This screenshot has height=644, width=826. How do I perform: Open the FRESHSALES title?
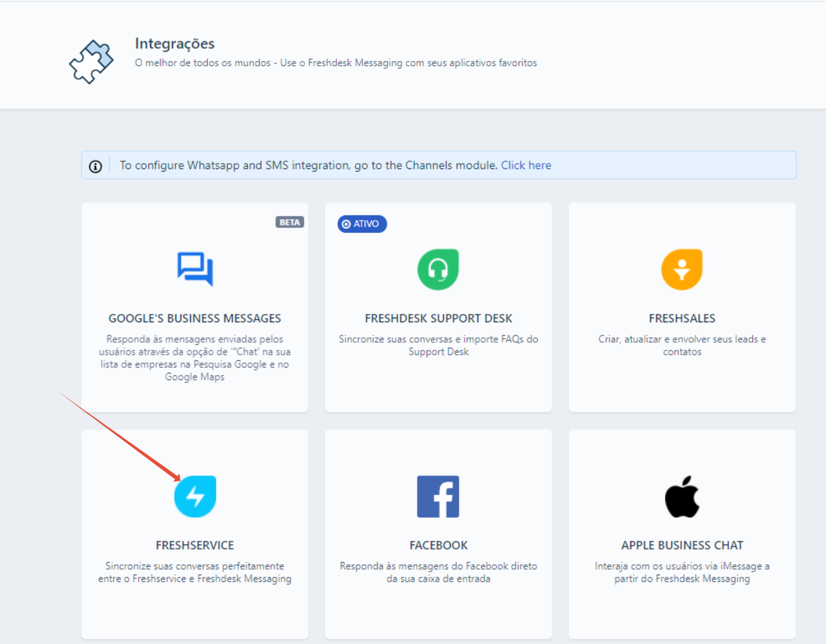coord(682,318)
